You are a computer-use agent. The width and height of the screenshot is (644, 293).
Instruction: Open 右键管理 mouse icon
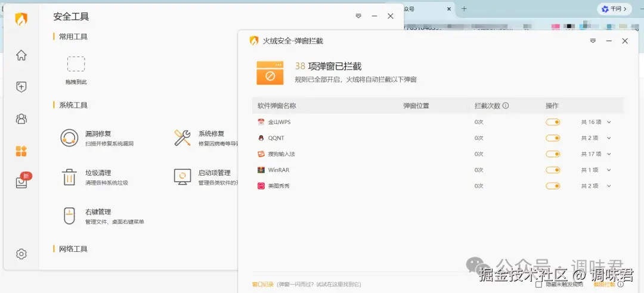69,216
